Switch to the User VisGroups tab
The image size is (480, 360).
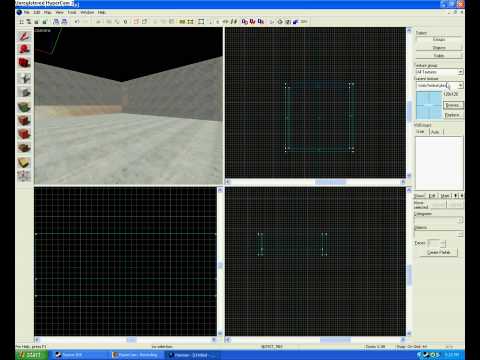421,132
